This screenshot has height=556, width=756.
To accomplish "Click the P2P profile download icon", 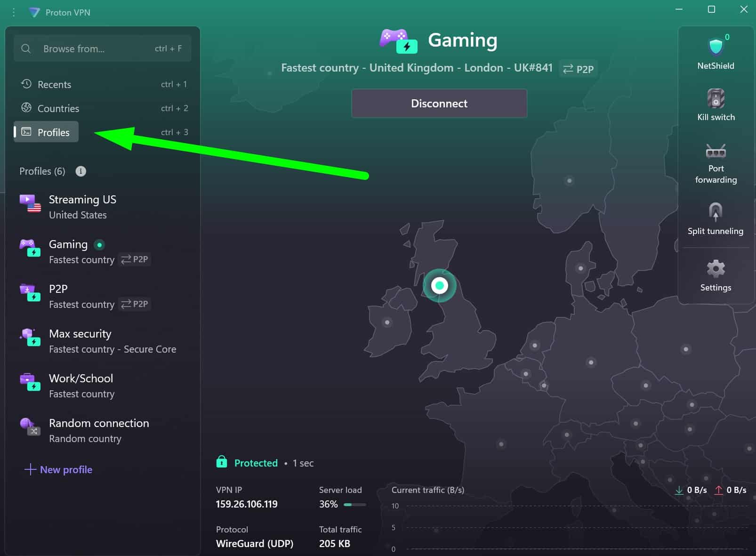I will (30, 293).
